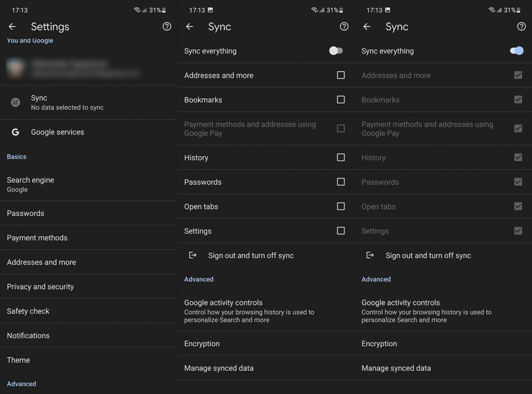Tap Sign out and turn off sync, right screen
The width and height of the screenshot is (532, 394).
coord(444,255)
